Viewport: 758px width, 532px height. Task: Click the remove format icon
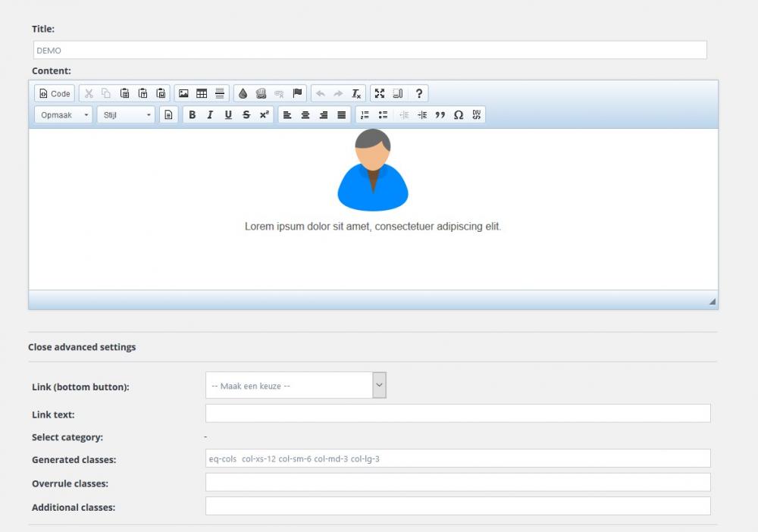(356, 94)
